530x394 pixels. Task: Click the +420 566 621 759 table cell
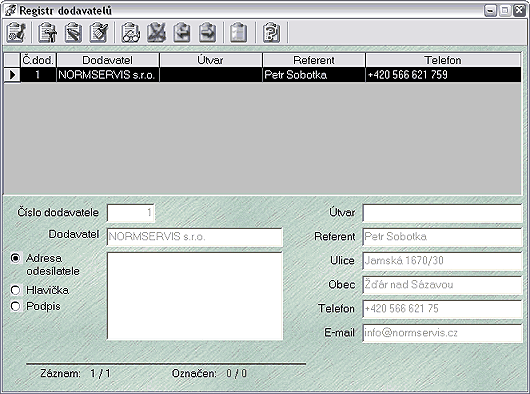point(443,75)
